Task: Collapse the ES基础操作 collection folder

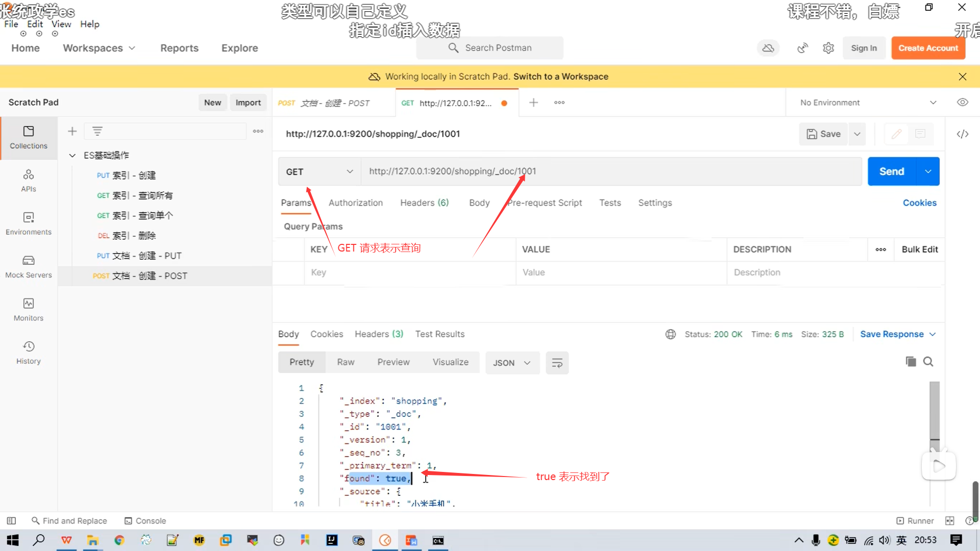Action: [72, 155]
